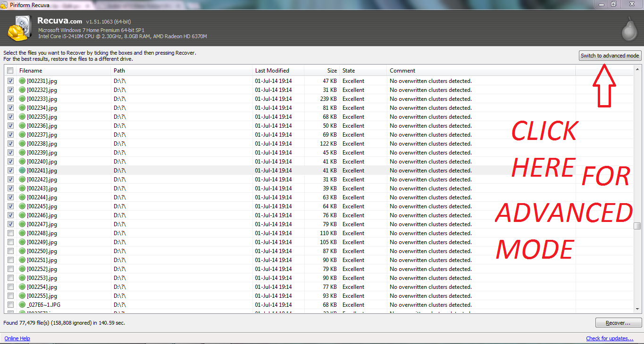The image size is (644, 344).
Task: Click last modified date of [002246].jpg
Action: point(273,215)
